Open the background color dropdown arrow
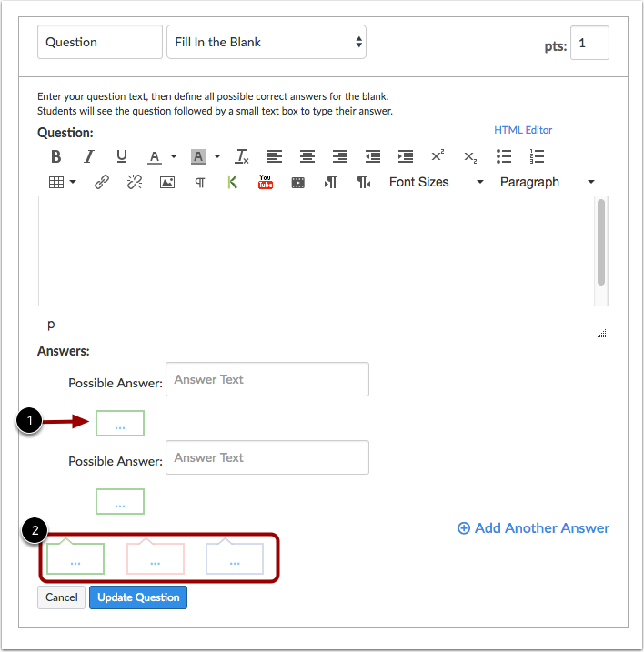 (217, 156)
